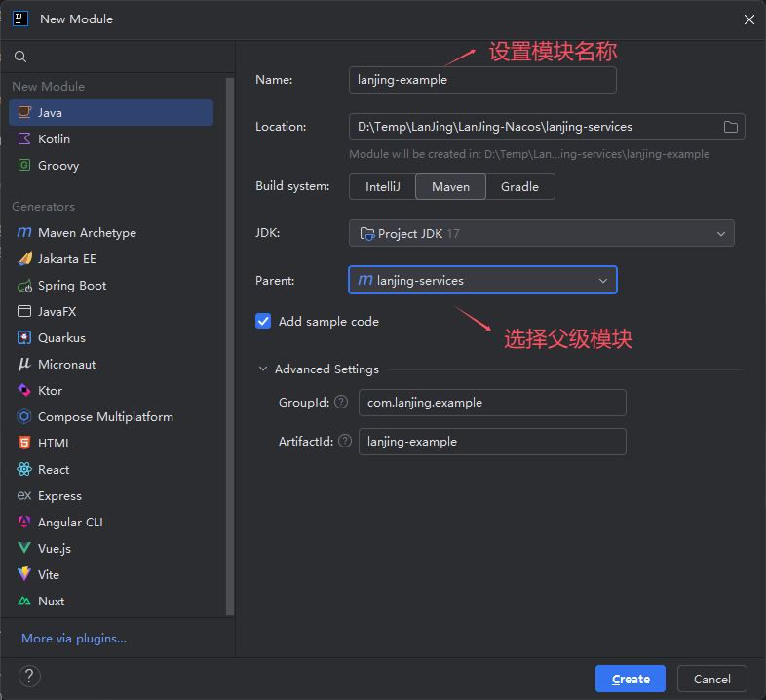Click the ArtifactId input field
Screen dimensions: 766x700
coord(492,442)
